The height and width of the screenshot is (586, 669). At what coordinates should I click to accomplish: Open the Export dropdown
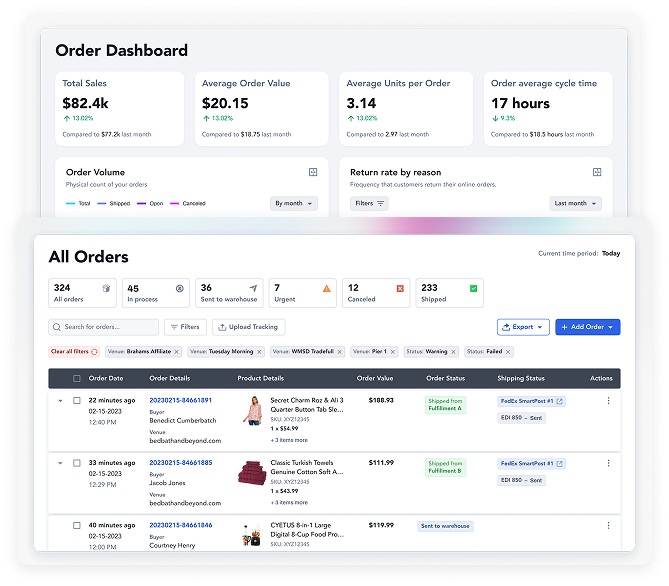523,327
